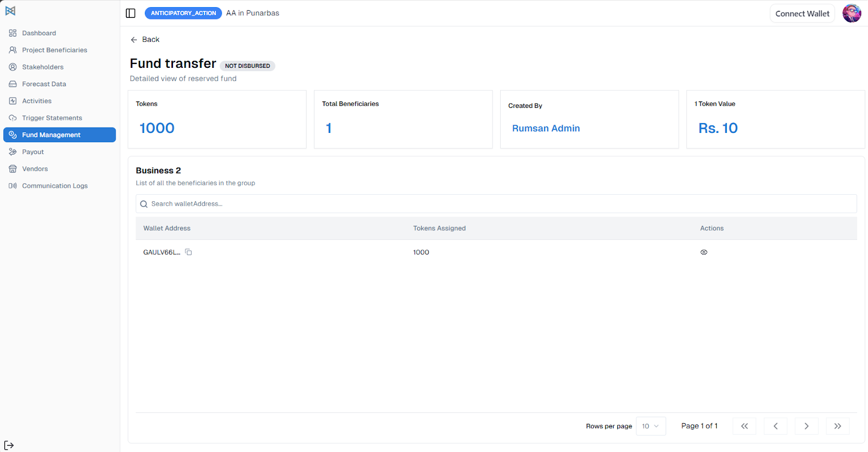868x452 pixels.
Task: Open Vendors section
Action: click(x=60, y=169)
